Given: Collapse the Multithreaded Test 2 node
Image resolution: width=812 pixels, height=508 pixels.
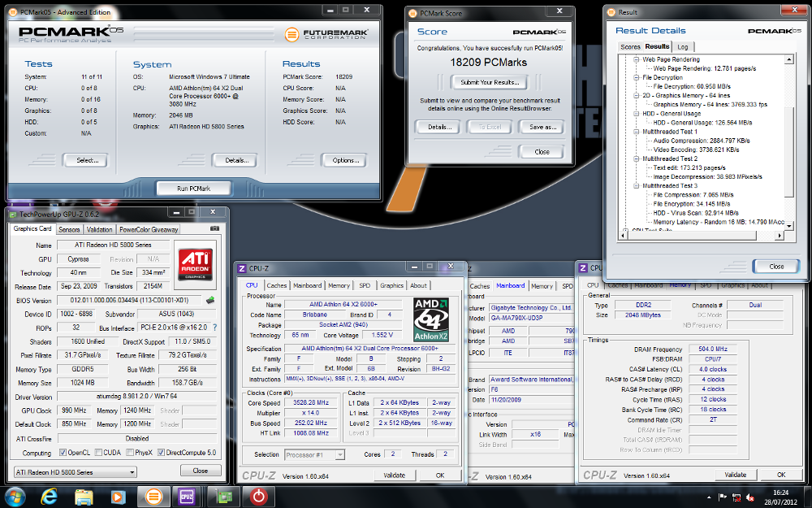Looking at the screenshot, I should coord(637,158).
